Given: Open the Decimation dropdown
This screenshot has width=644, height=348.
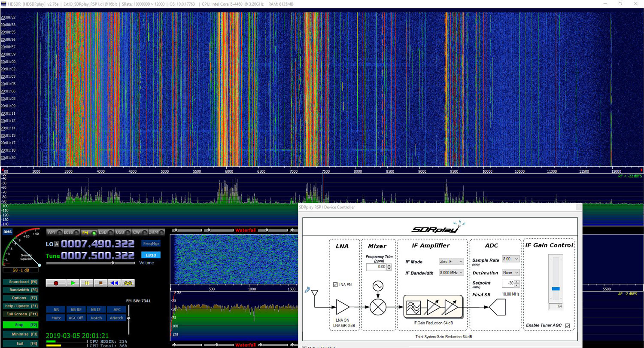Looking at the screenshot, I should point(510,273).
